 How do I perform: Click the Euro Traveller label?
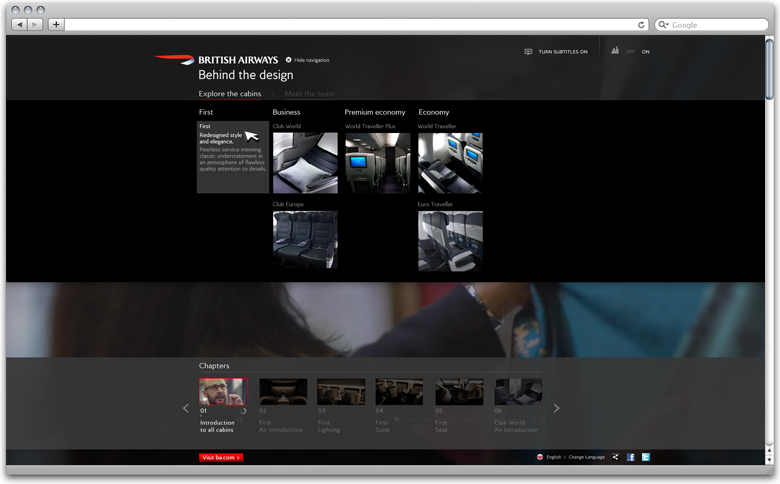(x=435, y=204)
